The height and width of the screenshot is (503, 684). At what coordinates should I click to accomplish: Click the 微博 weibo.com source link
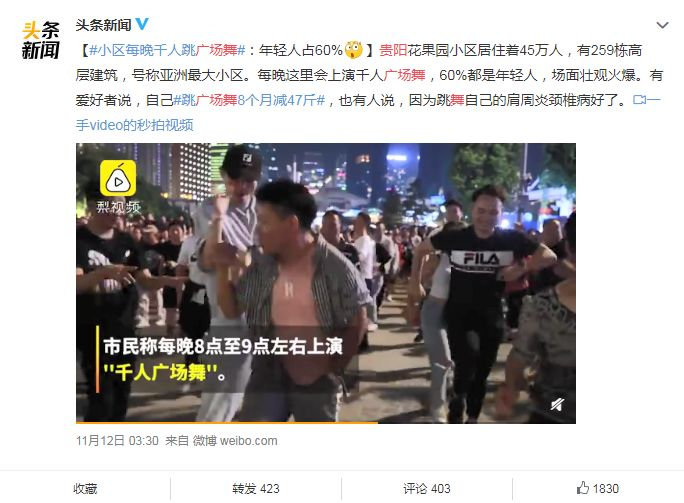[235, 441]
